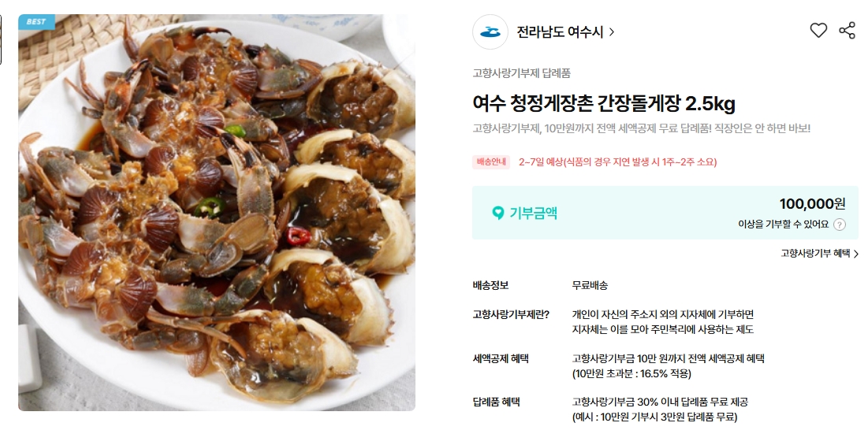Open the Yeosu city round logo
This screenshot has width=868, height=434.
490,32
